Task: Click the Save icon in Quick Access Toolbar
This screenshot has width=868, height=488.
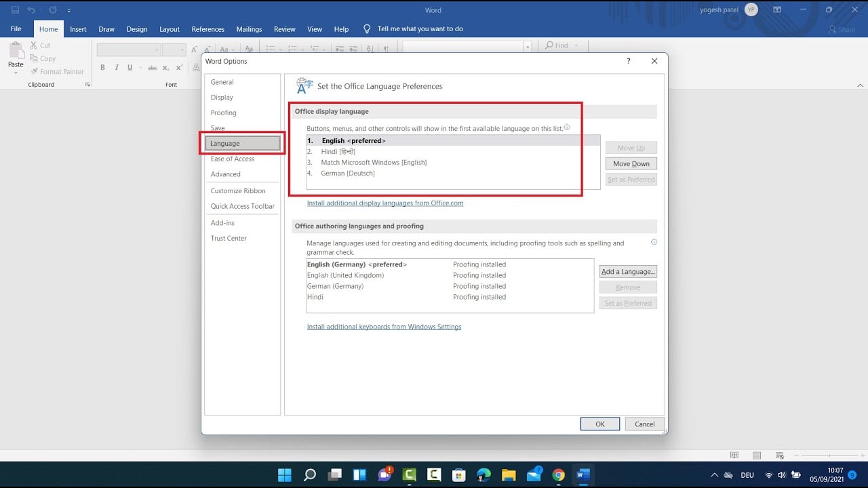Action: [15, 10]
